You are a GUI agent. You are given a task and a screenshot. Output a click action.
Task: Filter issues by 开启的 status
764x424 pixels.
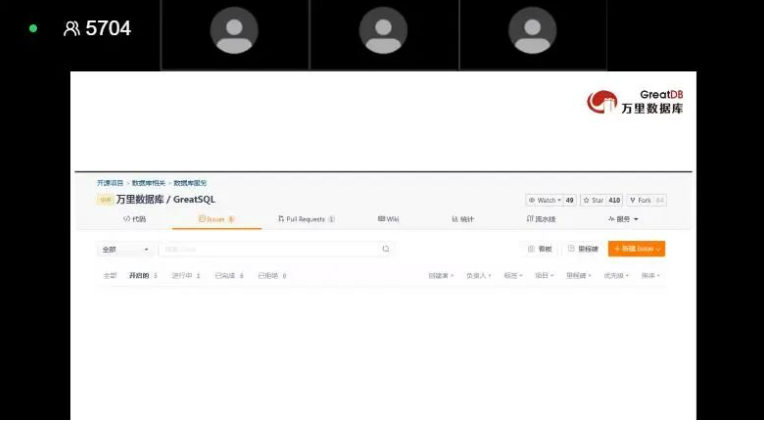(x=143, y=276)
